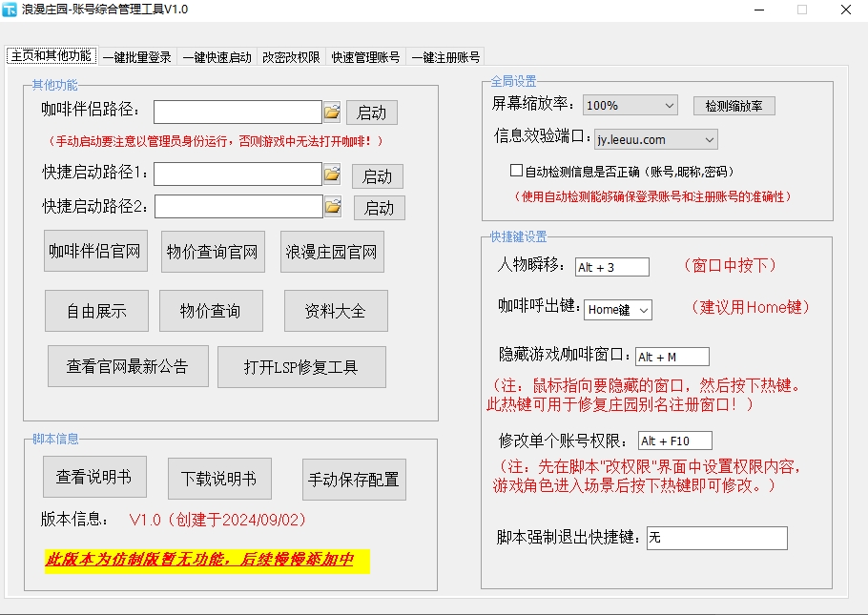The height and width of the screenshot is (615, 868).
Task: Open the 打开LSP修复工具 repair tool
Action: click(301, 366)
